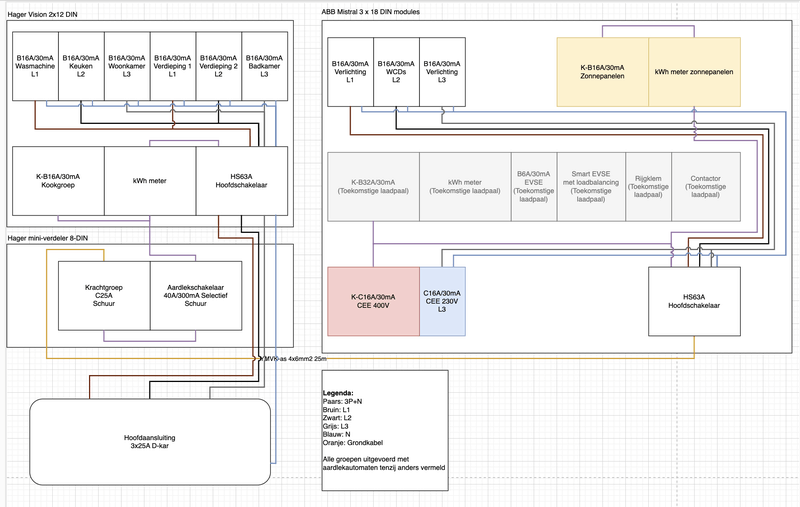
Task: Select the Hoofdaansluiting 3x25A D-kar shape
Action: (150, 442)
